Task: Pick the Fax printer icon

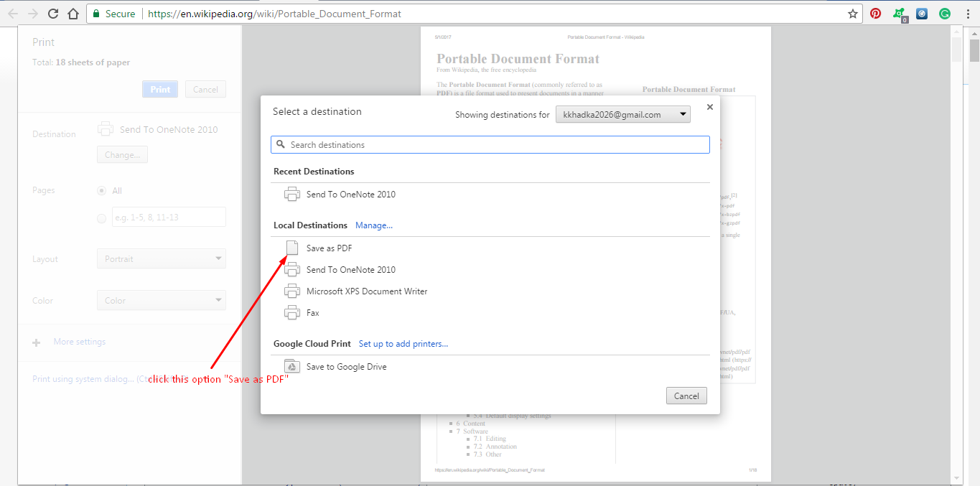Action: [x=291, y=312]
